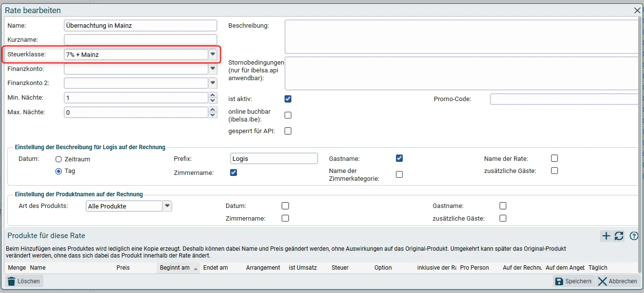Click the Promo-Code input field
Screen dimensions: 644x293
pos(564,99)
